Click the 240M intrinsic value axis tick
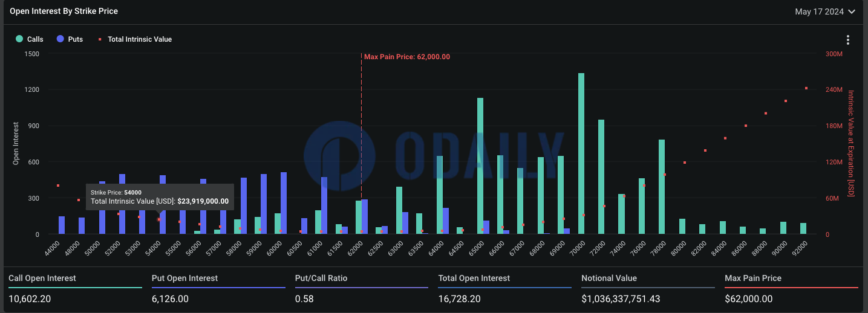 click(834, 89)
